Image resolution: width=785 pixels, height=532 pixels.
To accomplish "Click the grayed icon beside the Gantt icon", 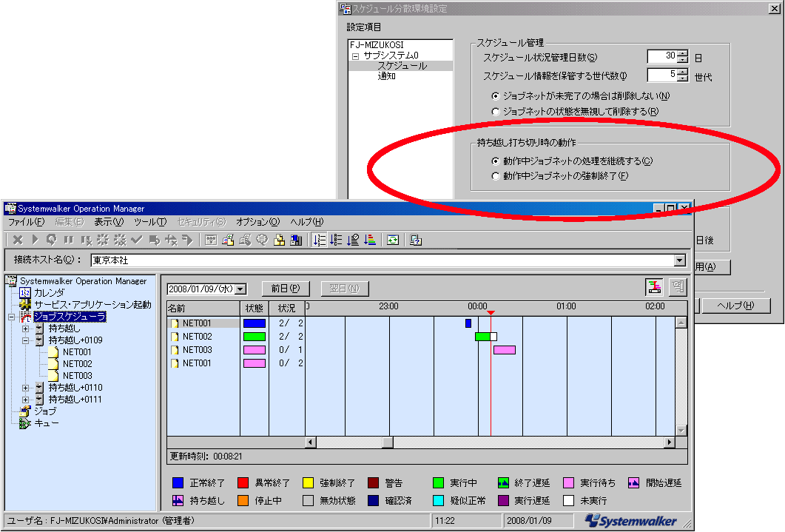I will coord(678,287).
